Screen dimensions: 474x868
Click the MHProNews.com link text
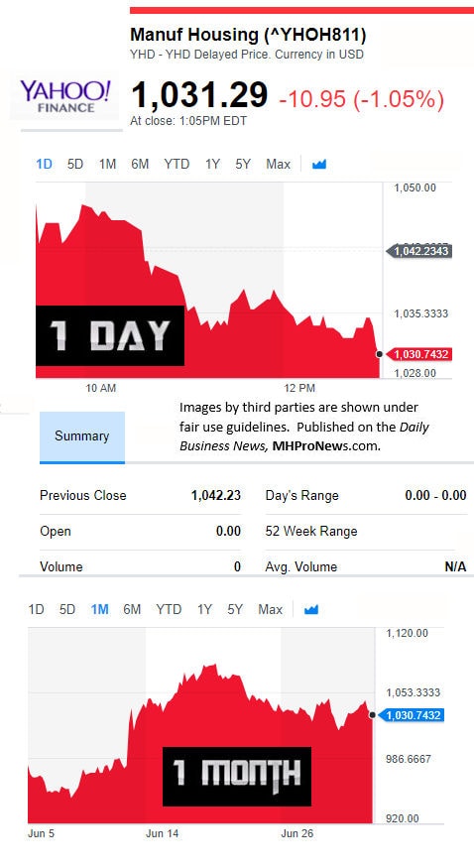click(326, 446)
